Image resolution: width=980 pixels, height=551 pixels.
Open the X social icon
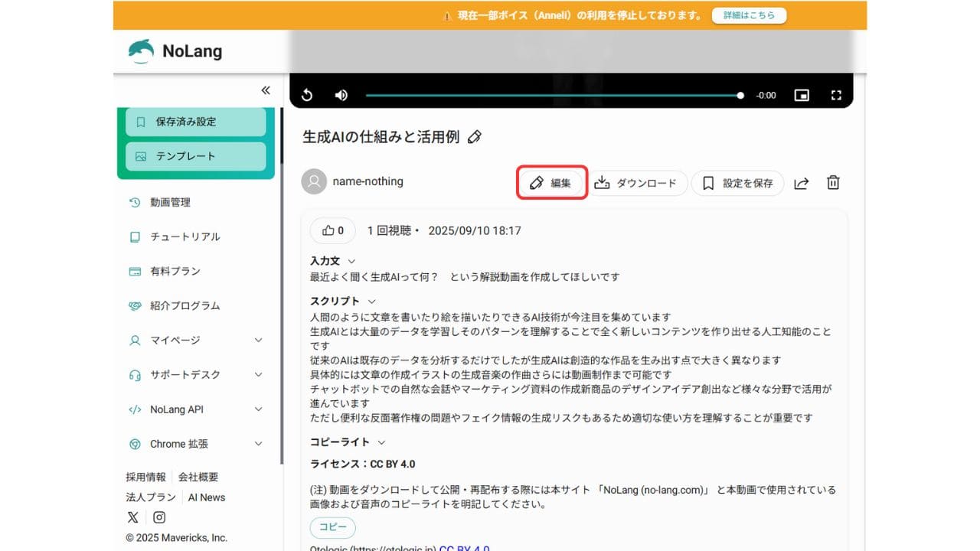coord(134,517)
